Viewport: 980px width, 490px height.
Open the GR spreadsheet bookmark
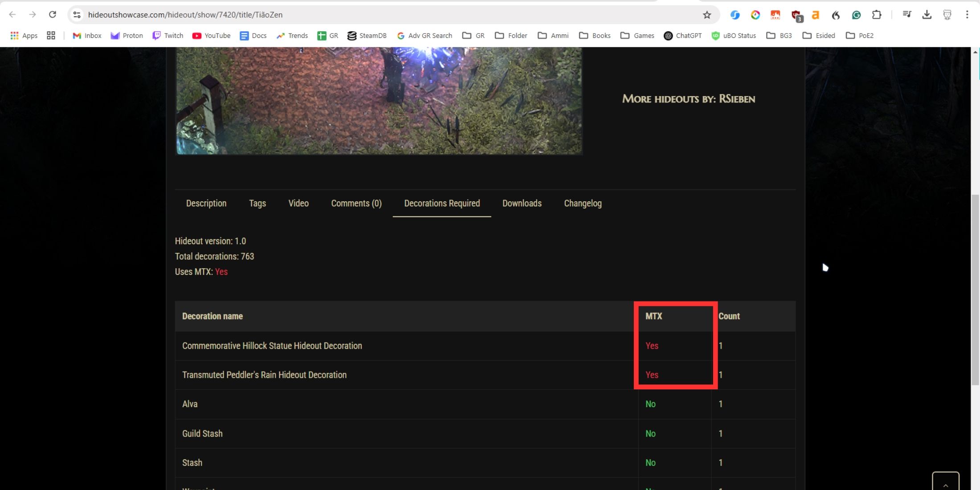[x=328, y=36]
